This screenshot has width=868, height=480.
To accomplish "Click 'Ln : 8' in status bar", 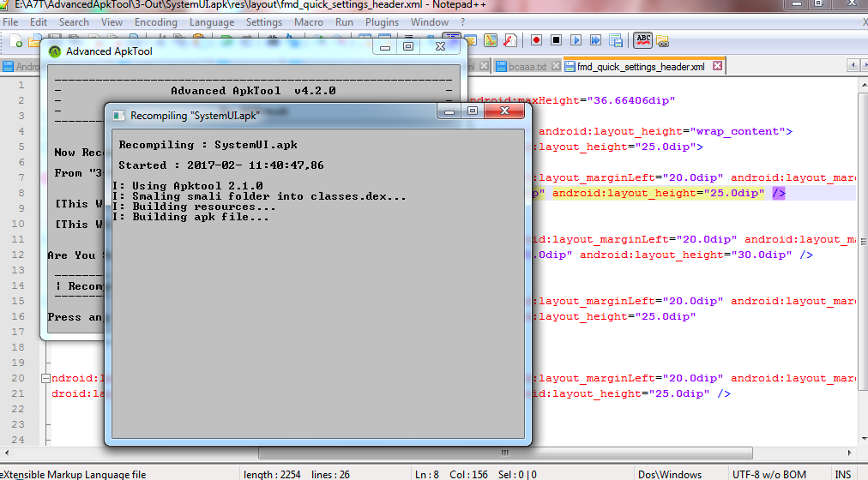I will (427, 475).
